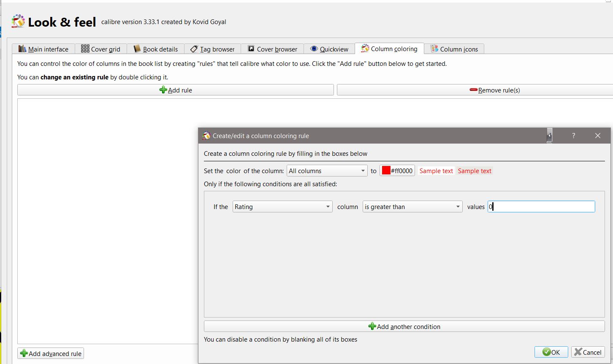The image size is (613, 364).
Task: Click the green plus Add rule icon
Action: click(x=163, y=90)
